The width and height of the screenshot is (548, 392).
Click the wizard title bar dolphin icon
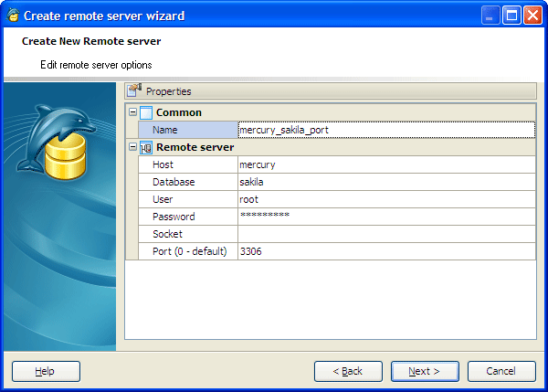[14, 16]
